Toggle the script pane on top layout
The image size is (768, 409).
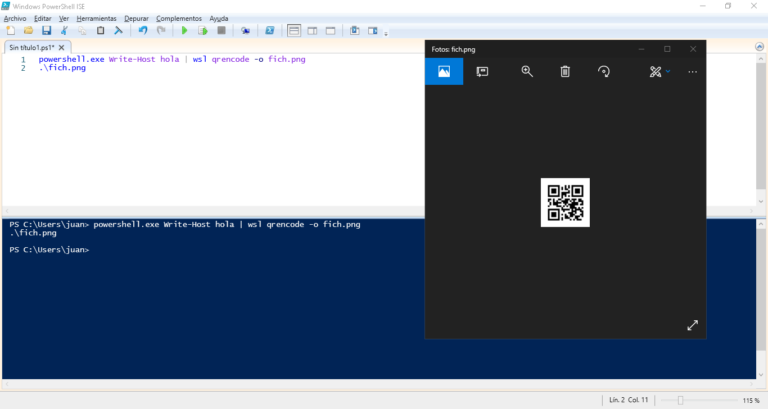pyautogui.click(x=293, y=31)
